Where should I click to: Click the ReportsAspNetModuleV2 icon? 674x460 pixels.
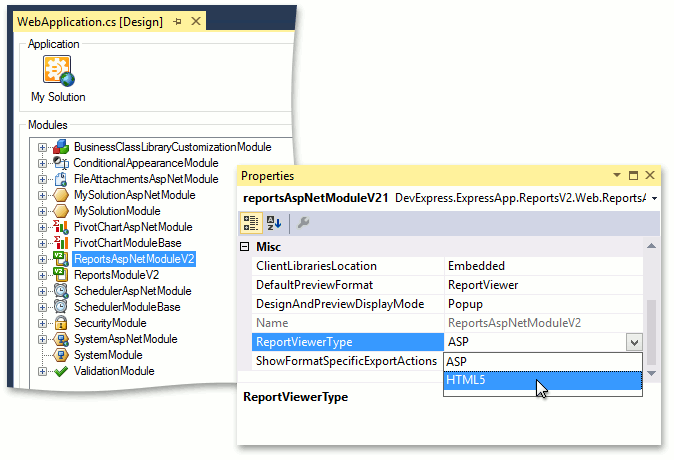coord(61,259)
